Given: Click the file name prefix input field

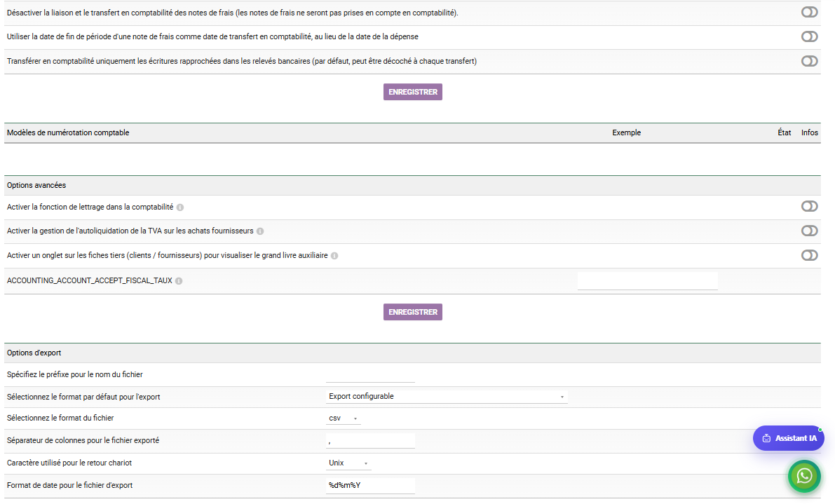Looking at the screenshot, I should [x=370, y=375].
